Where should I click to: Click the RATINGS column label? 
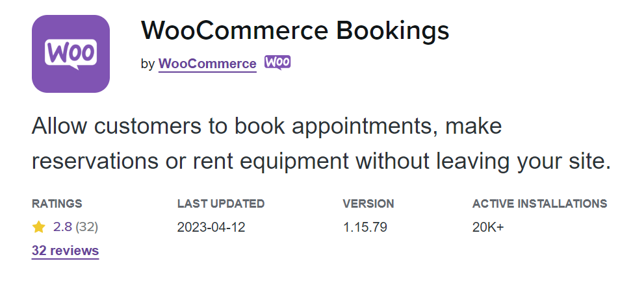coord(57,204)
